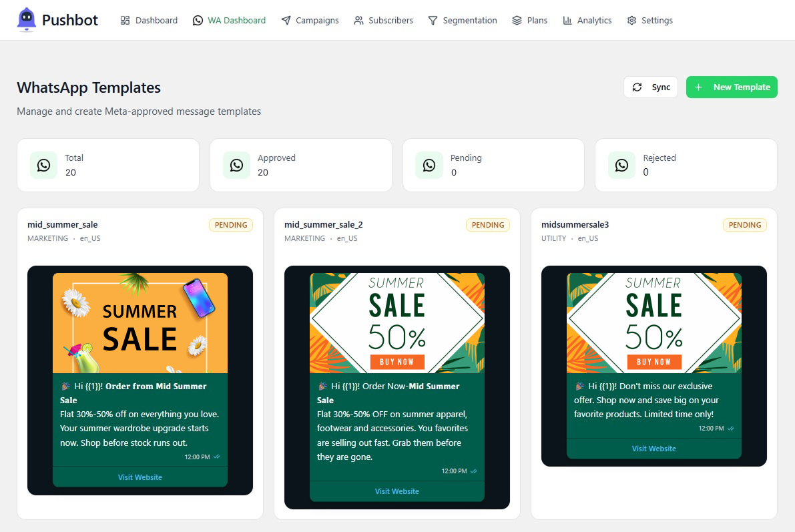Select the mid_summer_sale_2 template title
This screenshot has height=532, width=795.
point(324,225)
